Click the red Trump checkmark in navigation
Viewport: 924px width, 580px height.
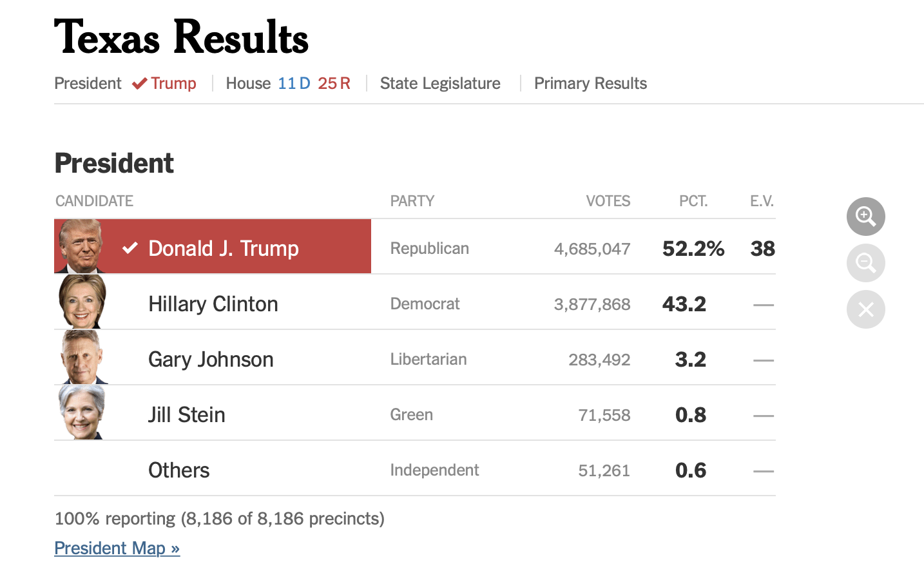(139, 84)
